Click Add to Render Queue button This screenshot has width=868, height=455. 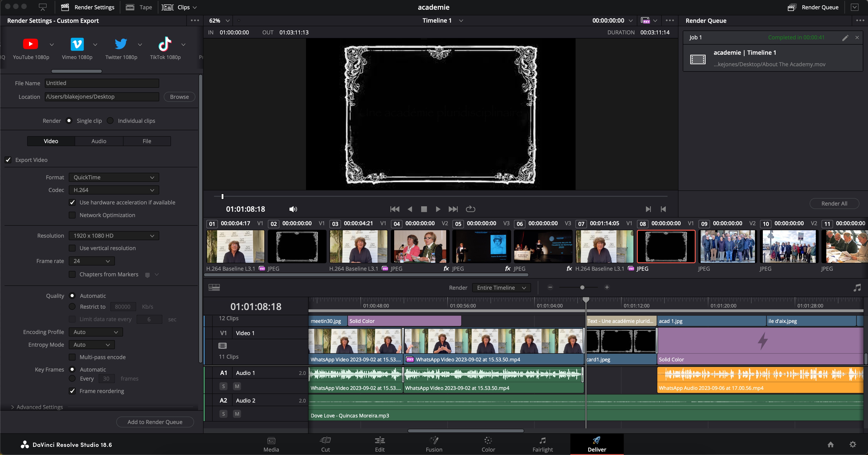click(x=155, y=422)
